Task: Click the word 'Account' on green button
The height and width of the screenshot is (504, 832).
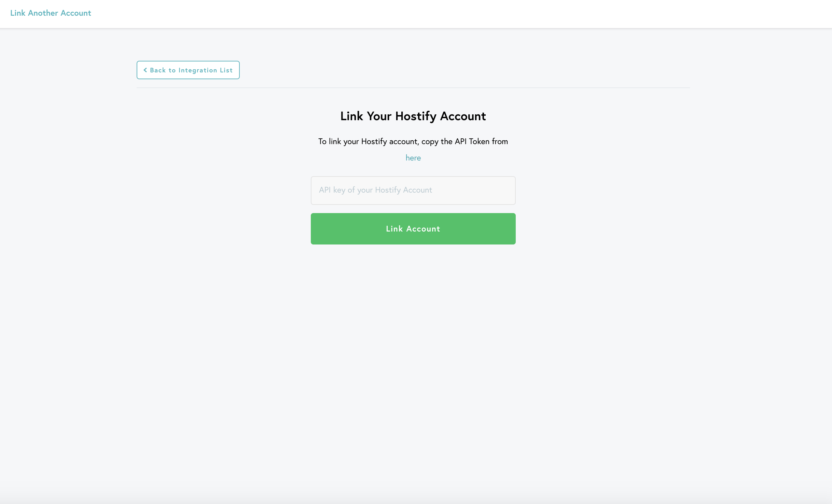Action: [423, 229]
